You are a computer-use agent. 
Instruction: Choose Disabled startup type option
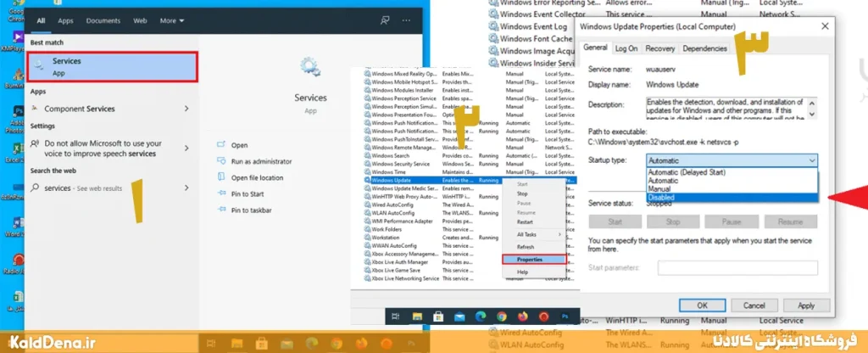(732, 197)
